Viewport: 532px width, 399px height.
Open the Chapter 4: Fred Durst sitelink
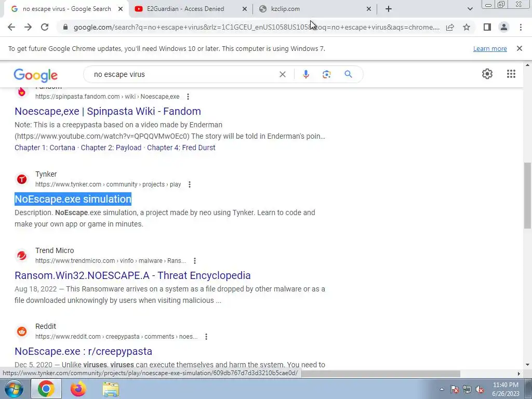coord(181,148)
